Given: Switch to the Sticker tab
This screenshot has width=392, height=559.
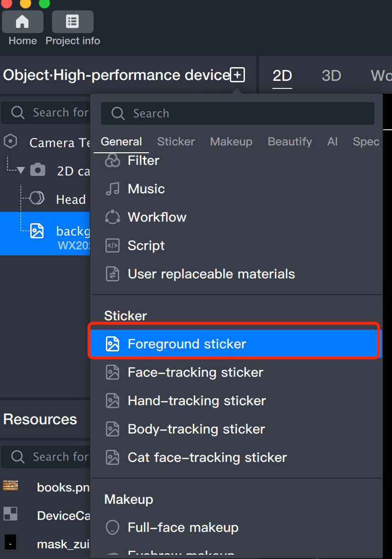Looking at the screenshot, I should pos(176,142).
